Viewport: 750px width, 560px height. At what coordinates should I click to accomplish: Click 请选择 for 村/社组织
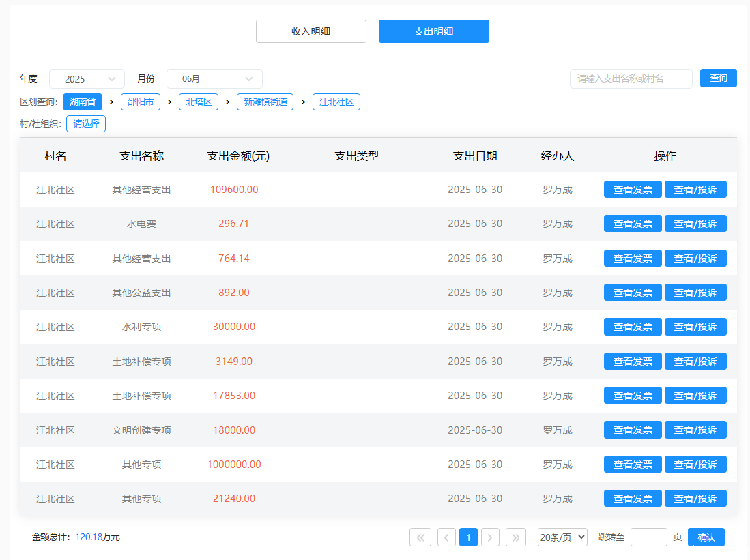point(86,124)
